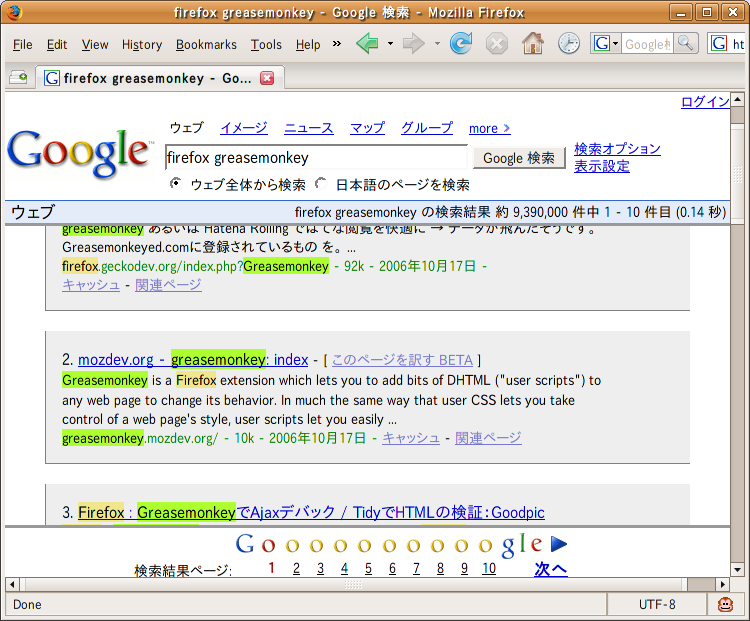Viewport: 750px width, 621px height.
Task: Click the more » link
Action: [x=489, y=128]
